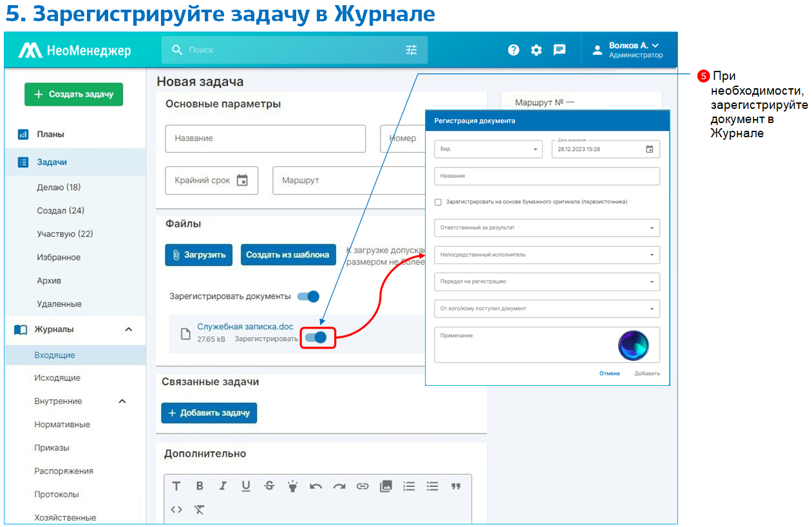
Task: Open search filter options icon
Action: 411,50
